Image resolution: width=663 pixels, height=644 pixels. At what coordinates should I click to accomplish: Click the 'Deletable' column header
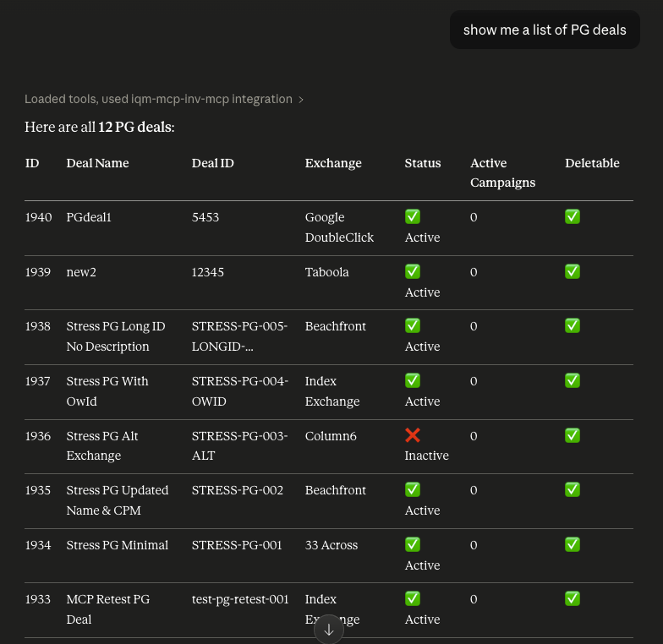(592, 163)
